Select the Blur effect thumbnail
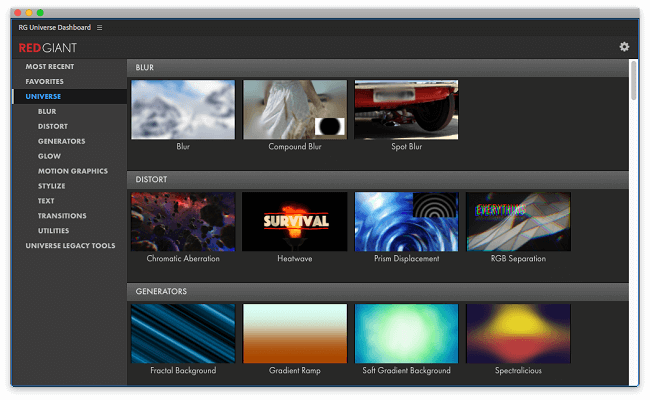Screen dimensions: 650x400 tap(183, 109)
